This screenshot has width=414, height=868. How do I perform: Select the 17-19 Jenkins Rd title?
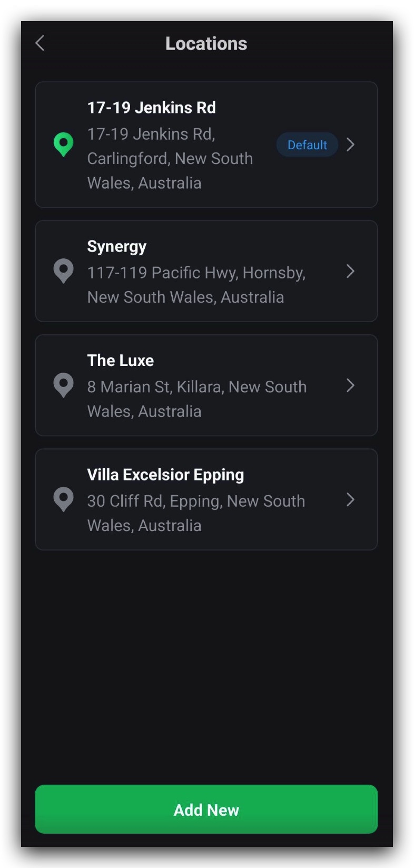tap(151, 108)
